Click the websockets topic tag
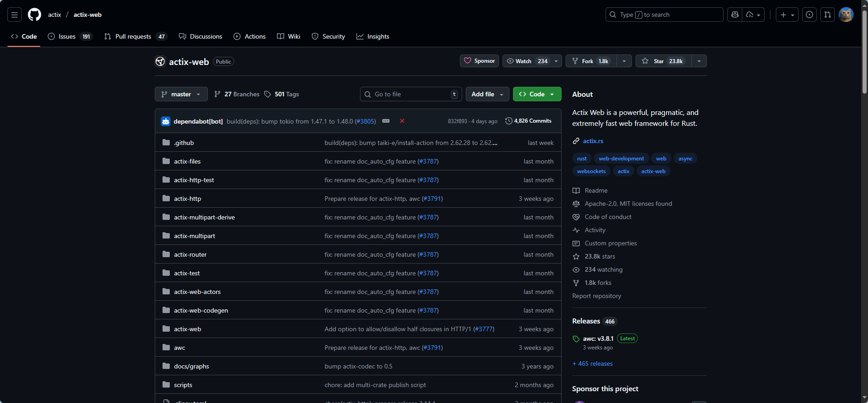 591,171
